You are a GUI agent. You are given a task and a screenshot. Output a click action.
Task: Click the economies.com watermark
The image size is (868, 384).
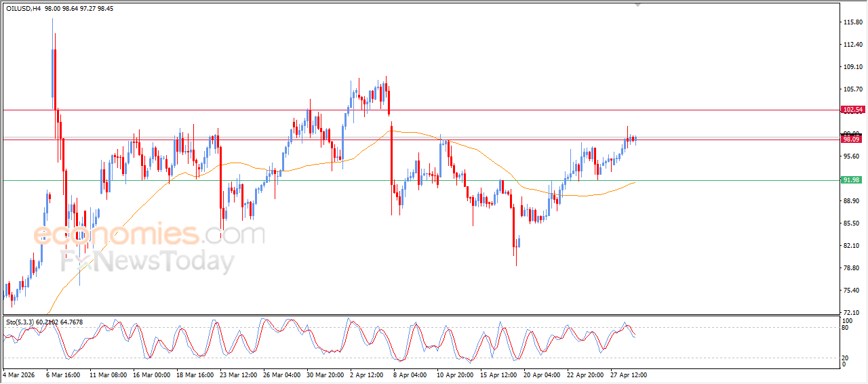149,234
